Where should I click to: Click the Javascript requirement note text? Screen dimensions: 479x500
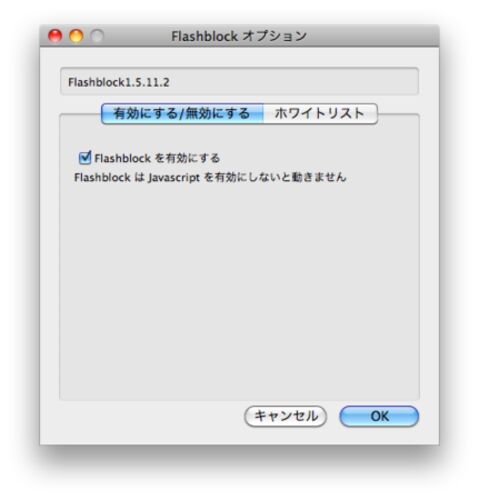[x=210, y=177]
